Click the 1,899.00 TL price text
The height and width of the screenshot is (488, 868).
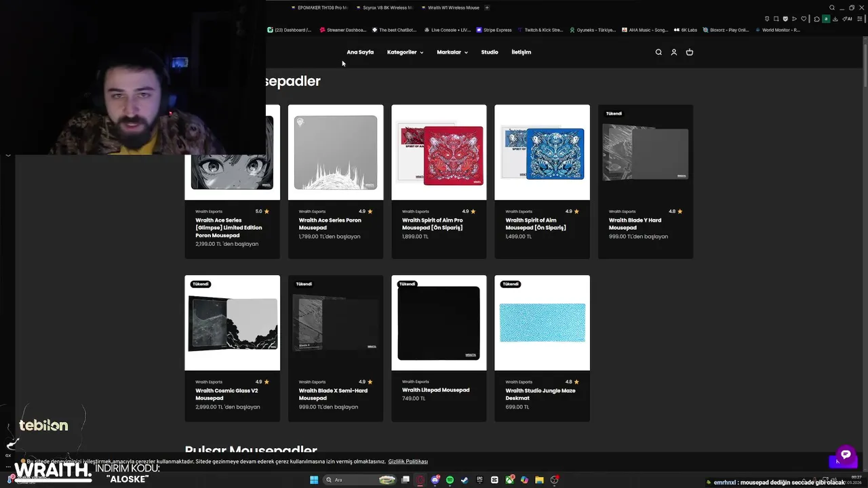(x=416, y=237)
